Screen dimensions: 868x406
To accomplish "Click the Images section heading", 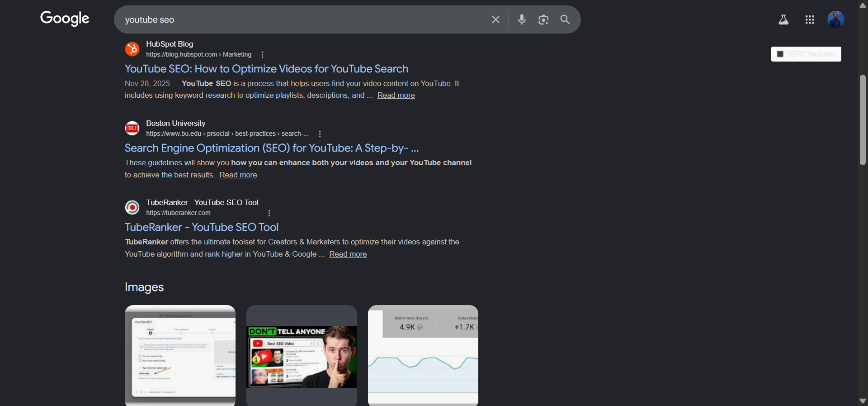I will [x=144, y=287].
